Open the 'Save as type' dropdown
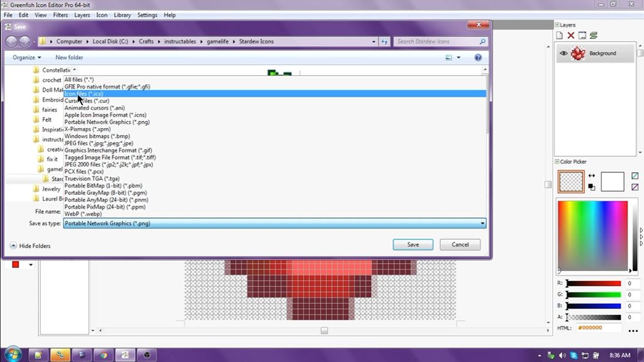This screenshot has height=362, width=644. pos(482,223)
